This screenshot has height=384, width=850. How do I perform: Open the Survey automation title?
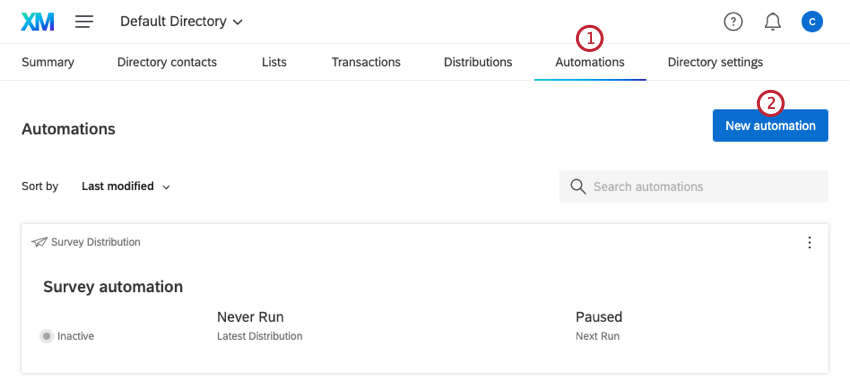[x=113, y=286]
